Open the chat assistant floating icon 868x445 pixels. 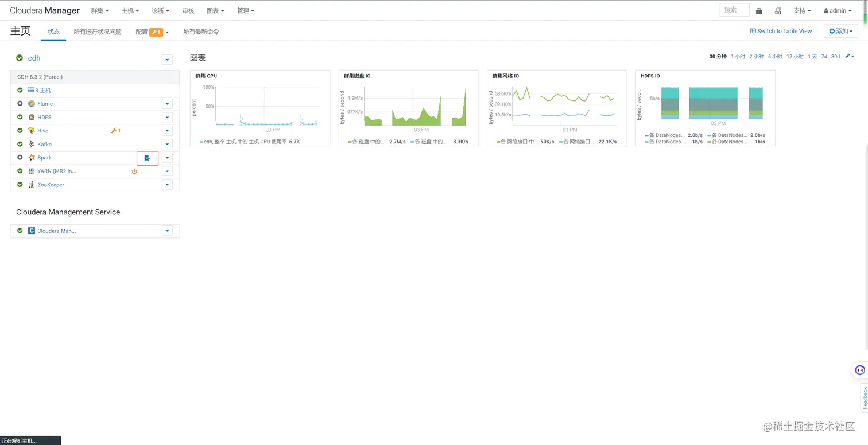(860, 370)
